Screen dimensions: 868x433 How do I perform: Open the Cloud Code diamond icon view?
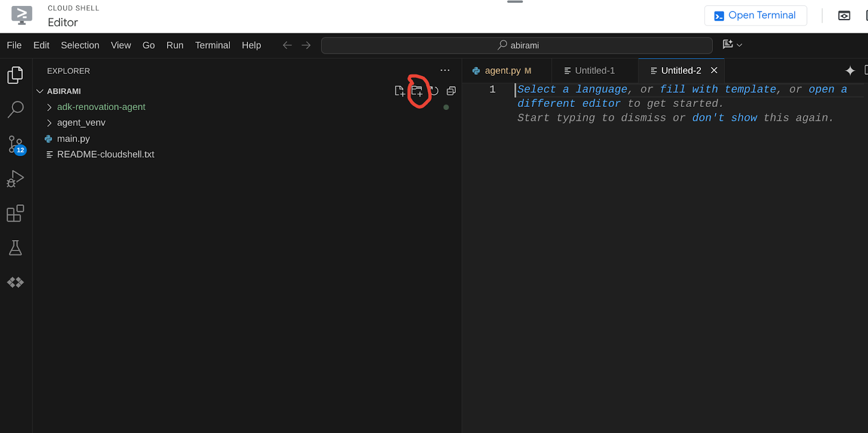click(x=15, y=282)
